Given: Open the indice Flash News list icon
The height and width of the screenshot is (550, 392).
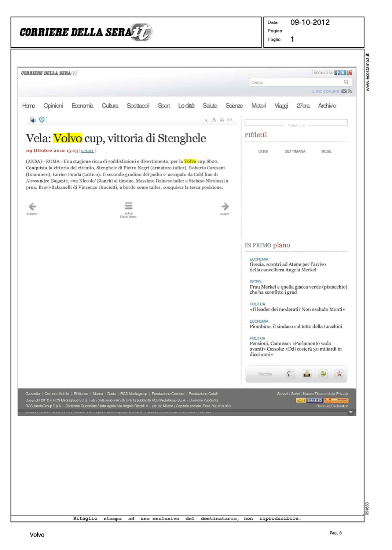Looking at the screenshot, I should (128, 206).
